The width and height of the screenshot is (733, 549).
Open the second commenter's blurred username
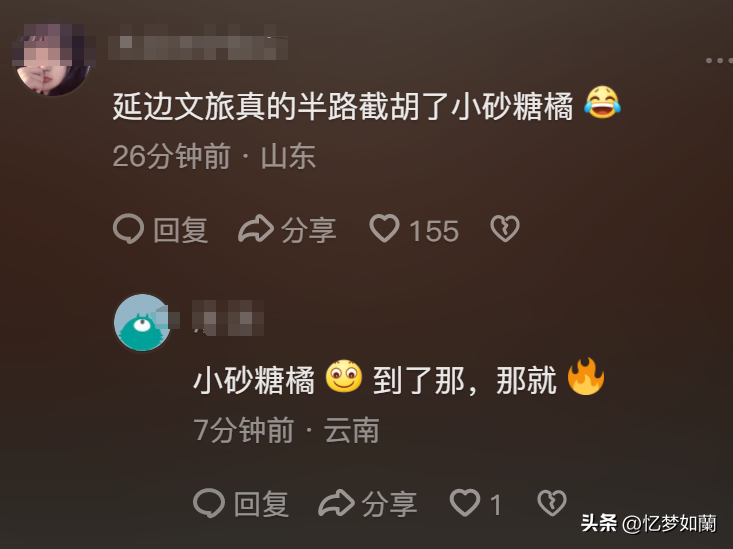(x=228, y=318)
